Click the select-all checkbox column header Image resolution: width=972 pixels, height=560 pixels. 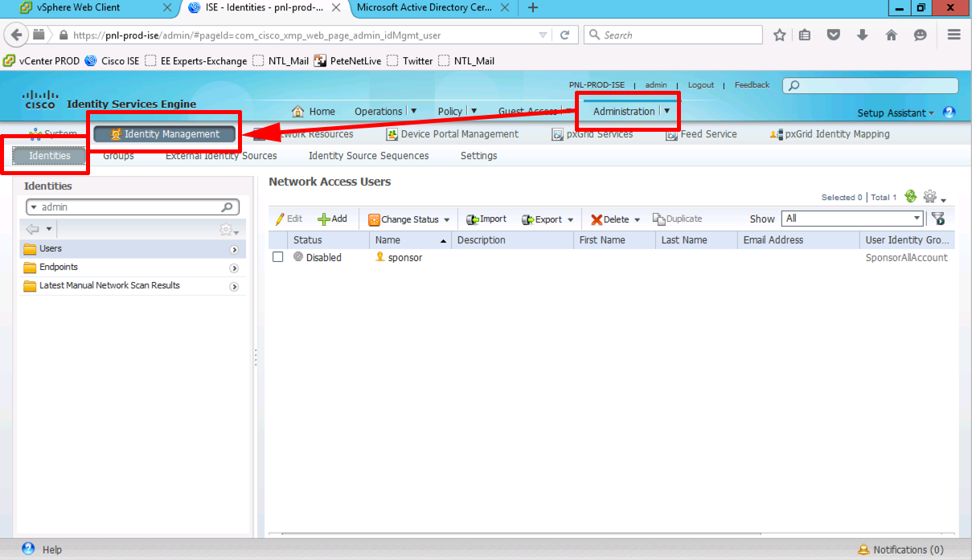pos(278,239)
